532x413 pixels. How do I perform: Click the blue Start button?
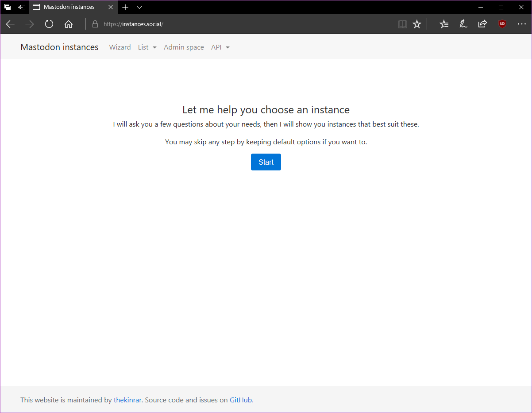266,162
